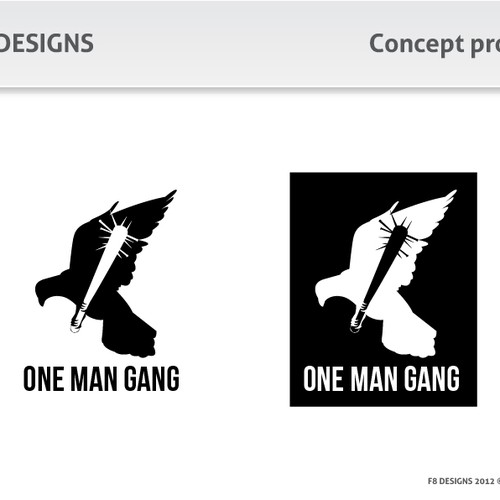Click the bat handle grip on the left logo

[x=79, y=318]
